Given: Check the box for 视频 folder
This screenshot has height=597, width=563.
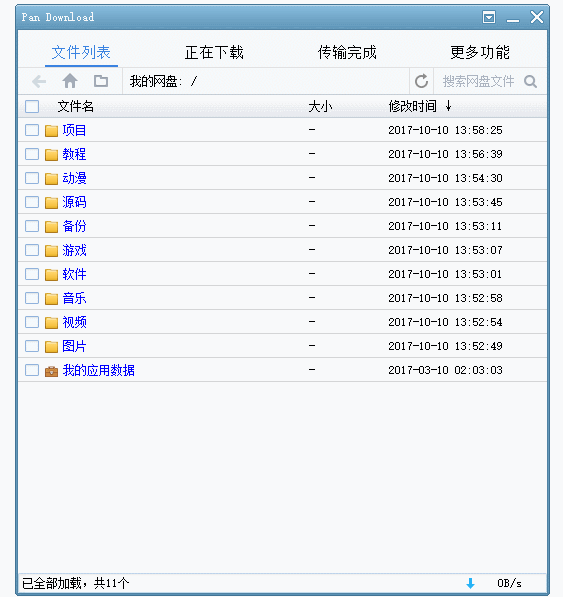Looking at the screenshot, I should tap(32, 322).
